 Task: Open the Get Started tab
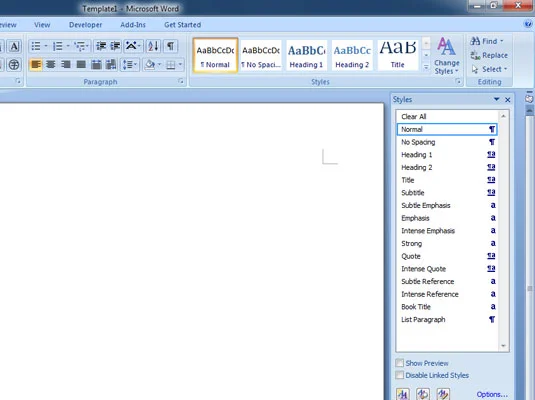183,25
